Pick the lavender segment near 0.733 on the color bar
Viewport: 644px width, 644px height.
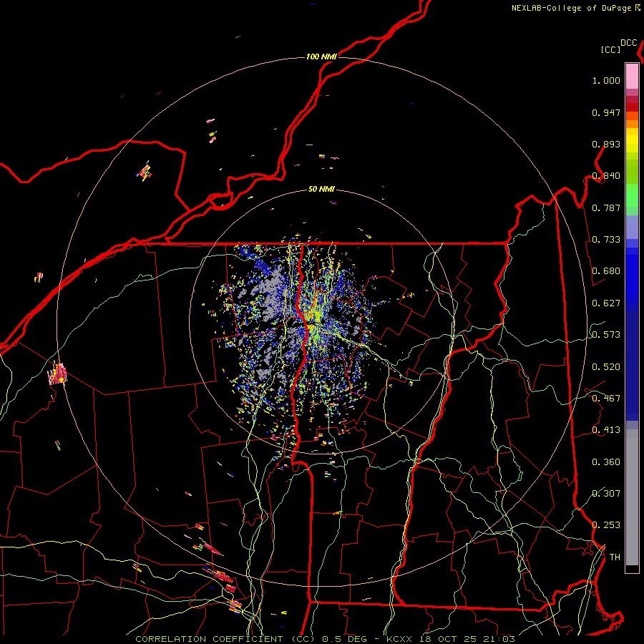tap(632, 227)
